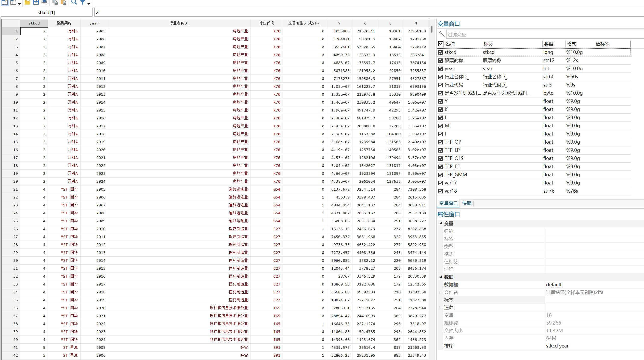The image size is (644, 360).
Task: Click the open file folder icon
Action: coord(27,3)
